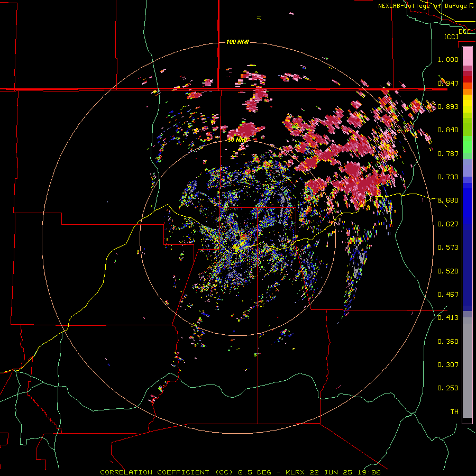Click the 100 NMI range ring label
Screen dimensions: 476x476
237,42
